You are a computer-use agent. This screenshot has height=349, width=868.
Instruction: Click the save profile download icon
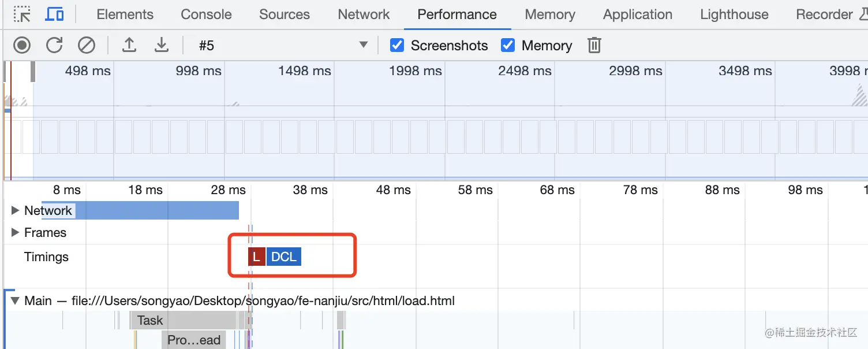tap(162, 45)
